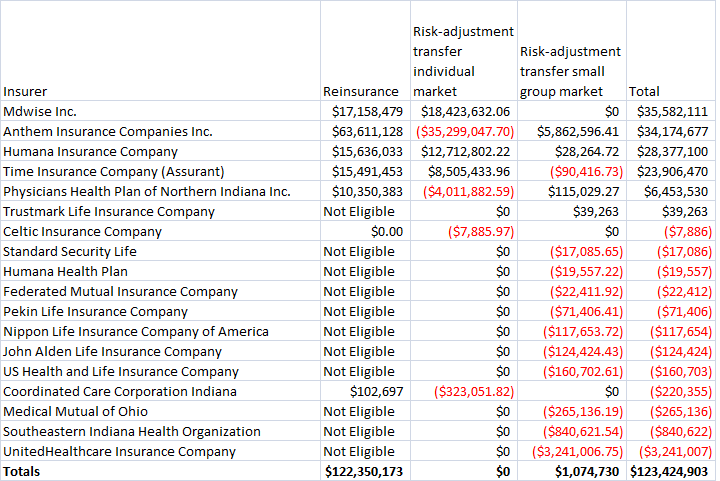Click 'UnitedHealthcare Insurance Company' cell

tap(160, 452)
